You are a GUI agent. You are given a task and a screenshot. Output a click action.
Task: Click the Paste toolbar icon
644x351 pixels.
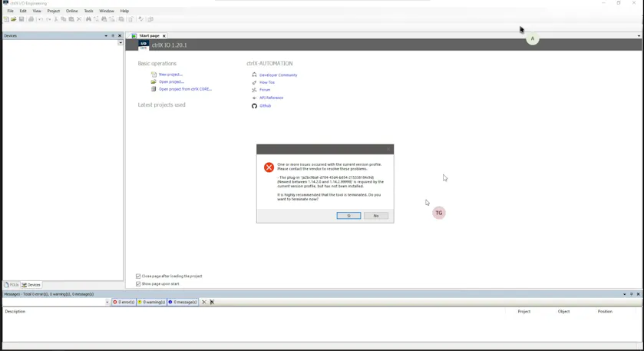click(x=71, y=19)
